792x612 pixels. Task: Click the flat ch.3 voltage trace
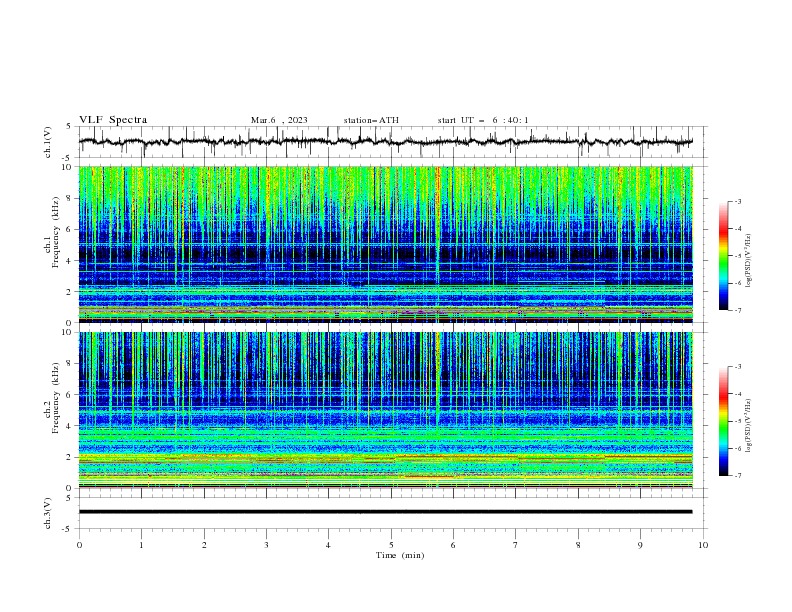click(x=385, y=512)
